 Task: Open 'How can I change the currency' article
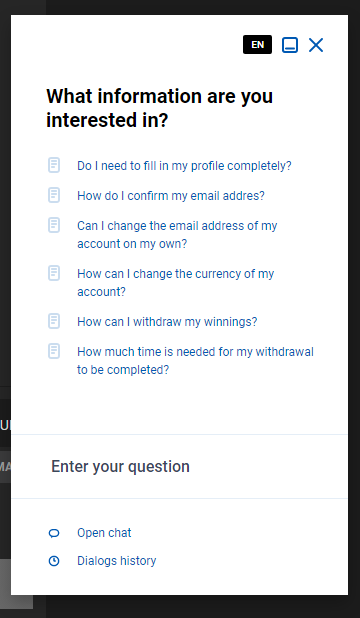click(x=175, y=283)
